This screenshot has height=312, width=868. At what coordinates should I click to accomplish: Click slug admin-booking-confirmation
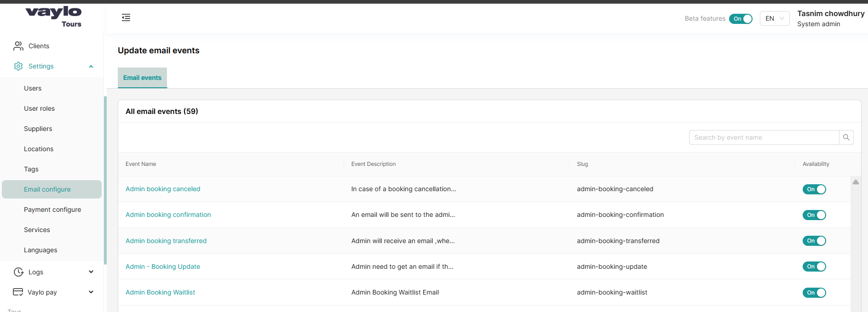pyautogui.click(x=621, y=215)
